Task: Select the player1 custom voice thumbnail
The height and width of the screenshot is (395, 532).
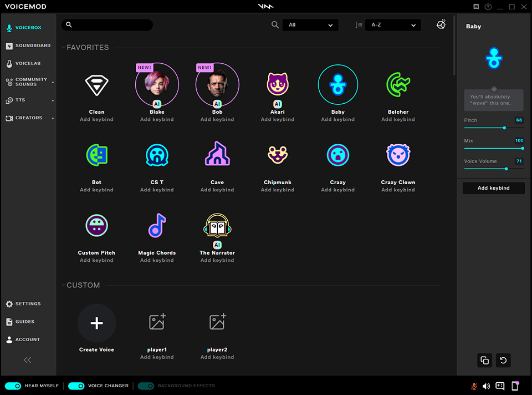Action: tap(157, 322)
